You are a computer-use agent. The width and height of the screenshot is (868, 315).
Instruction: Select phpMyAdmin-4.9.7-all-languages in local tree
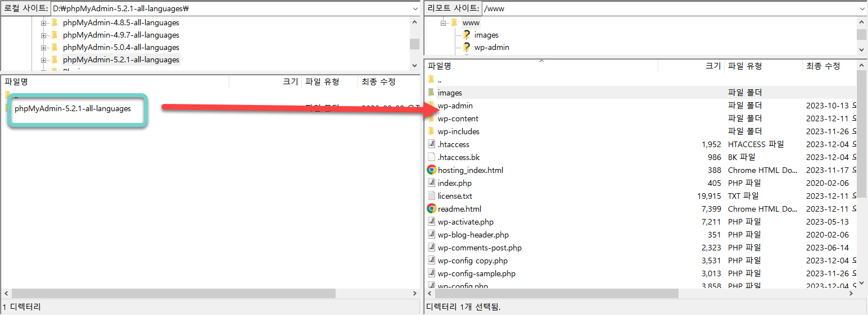[x=121, y=35]
